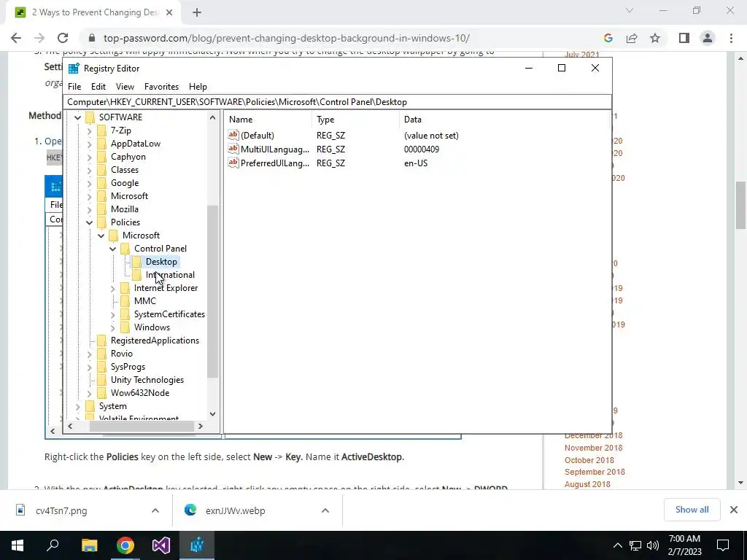The image size is (747, 560).
Task: Click the Chrome address bar URL
Action: click(286, 38)
